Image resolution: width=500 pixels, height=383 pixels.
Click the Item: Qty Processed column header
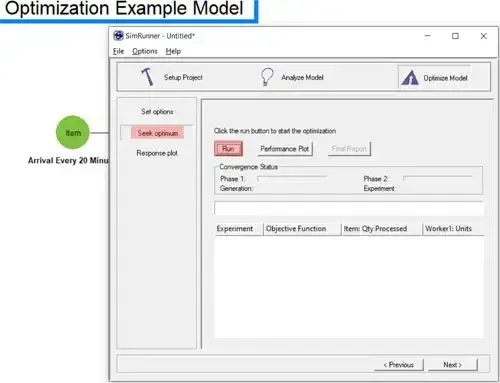pos(382,229)
